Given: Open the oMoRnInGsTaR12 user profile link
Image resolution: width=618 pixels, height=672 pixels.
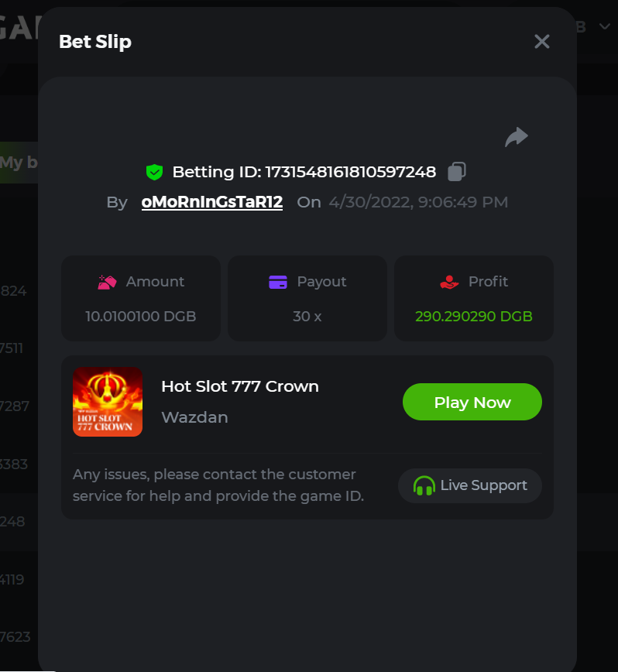Looking at the screenshot, I should coord(211,202).
